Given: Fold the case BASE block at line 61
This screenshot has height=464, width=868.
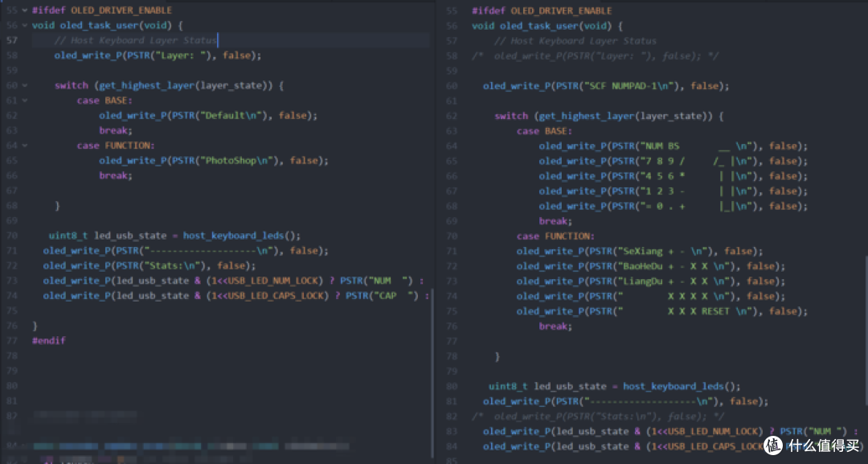Looking at the screenshot, I should 24,101.
